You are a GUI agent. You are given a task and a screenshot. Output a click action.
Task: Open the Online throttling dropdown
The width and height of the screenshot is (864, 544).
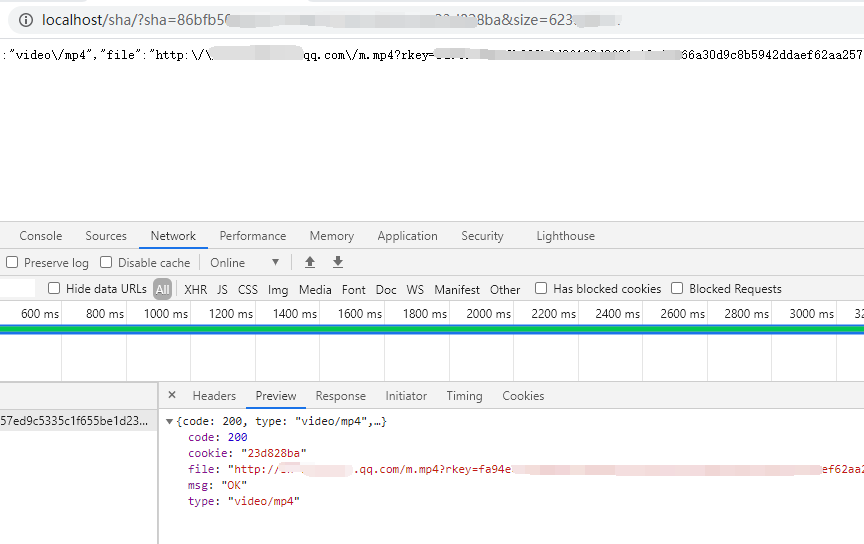(x=245, y=263)
